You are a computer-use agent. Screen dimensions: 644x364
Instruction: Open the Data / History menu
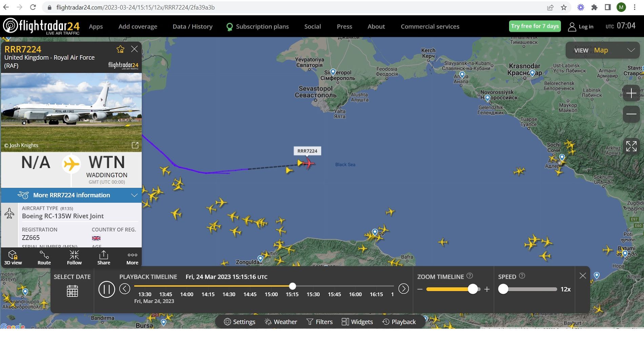pos(193,26)
